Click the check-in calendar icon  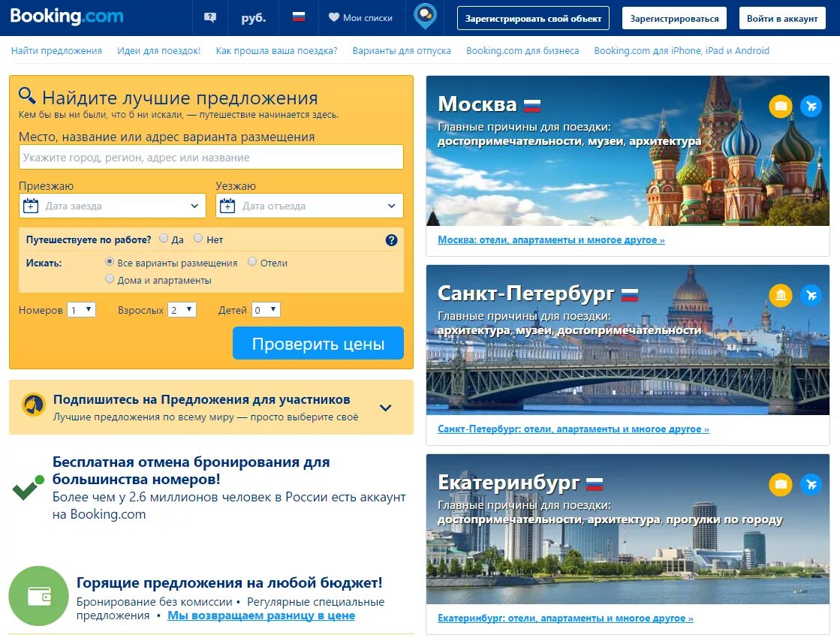click(31, 206)
